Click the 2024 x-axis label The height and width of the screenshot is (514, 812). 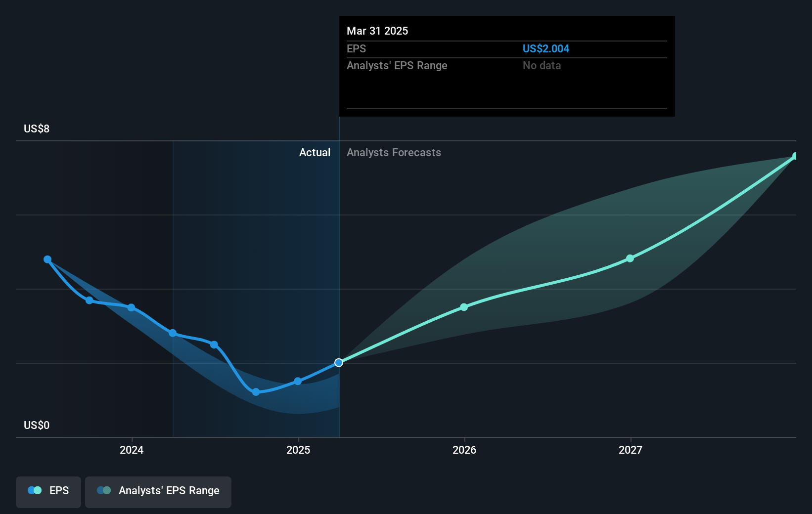132,450
